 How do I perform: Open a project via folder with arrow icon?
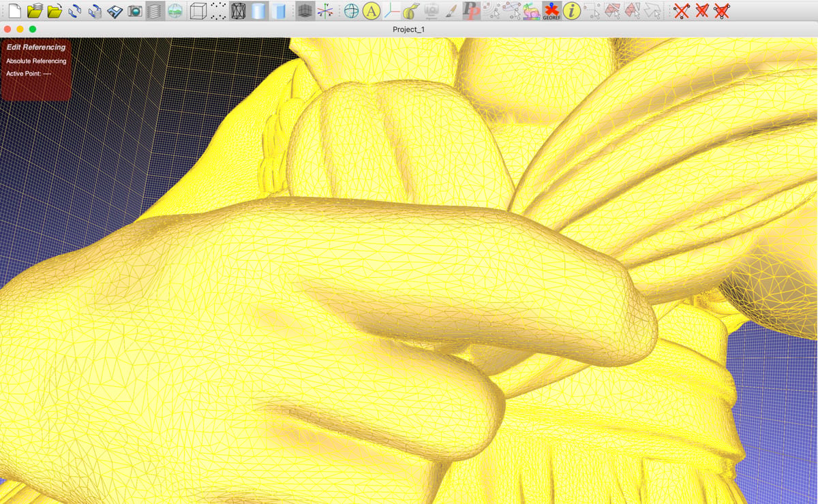point(55,10)
